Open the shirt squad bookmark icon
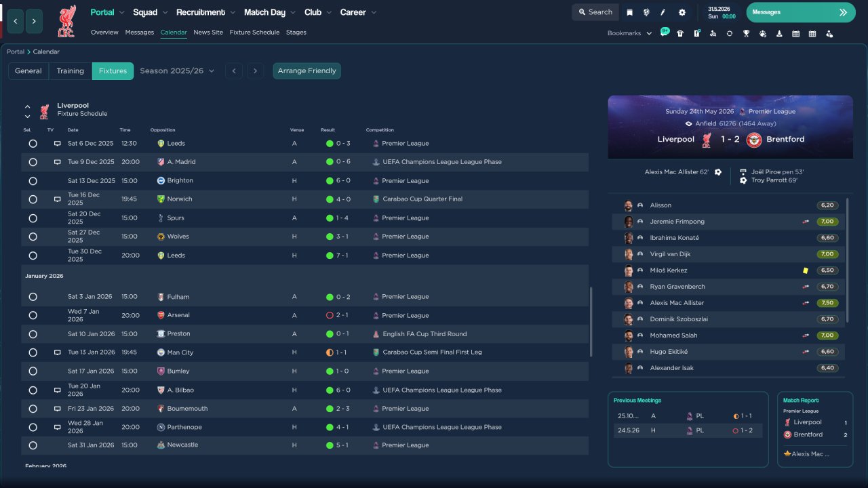Viewport: 868px width, 488px height. pyautogui.click(x=680, y=33)
